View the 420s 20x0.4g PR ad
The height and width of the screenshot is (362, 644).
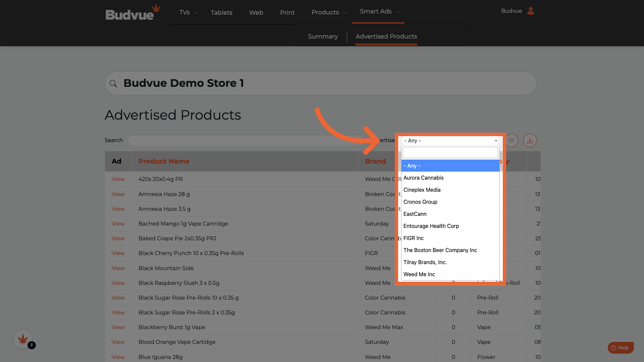click(118, 179)
